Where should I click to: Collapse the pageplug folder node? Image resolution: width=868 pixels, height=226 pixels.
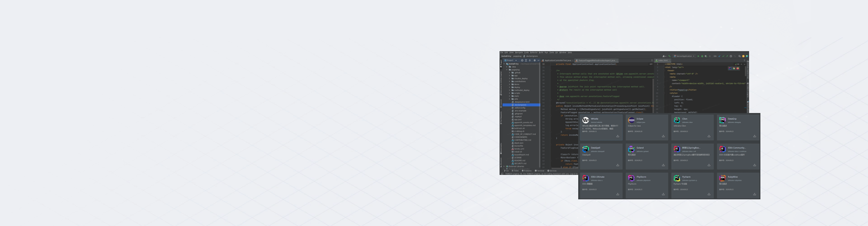click(507, 70)
